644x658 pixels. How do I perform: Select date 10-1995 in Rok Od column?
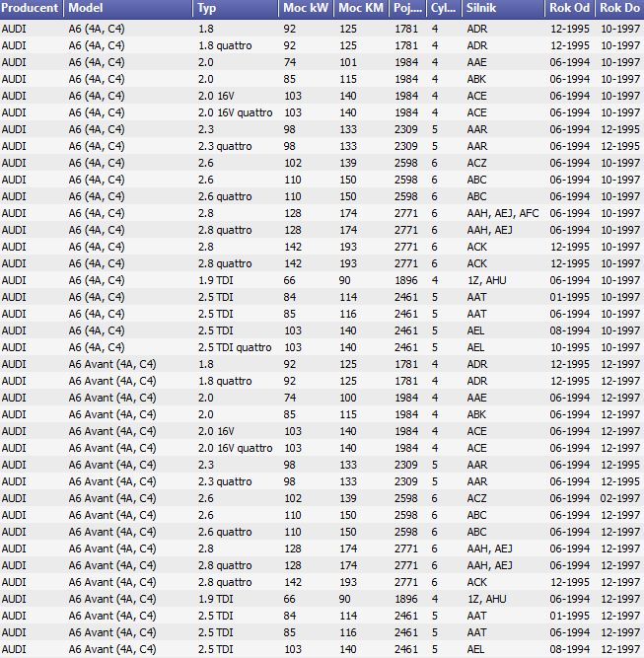[x=570, y=347]
